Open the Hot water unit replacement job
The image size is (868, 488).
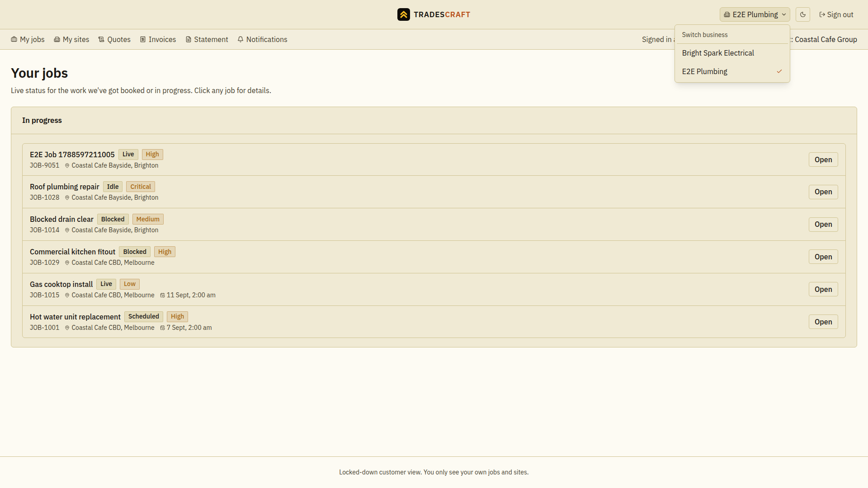tap(823, 322)
